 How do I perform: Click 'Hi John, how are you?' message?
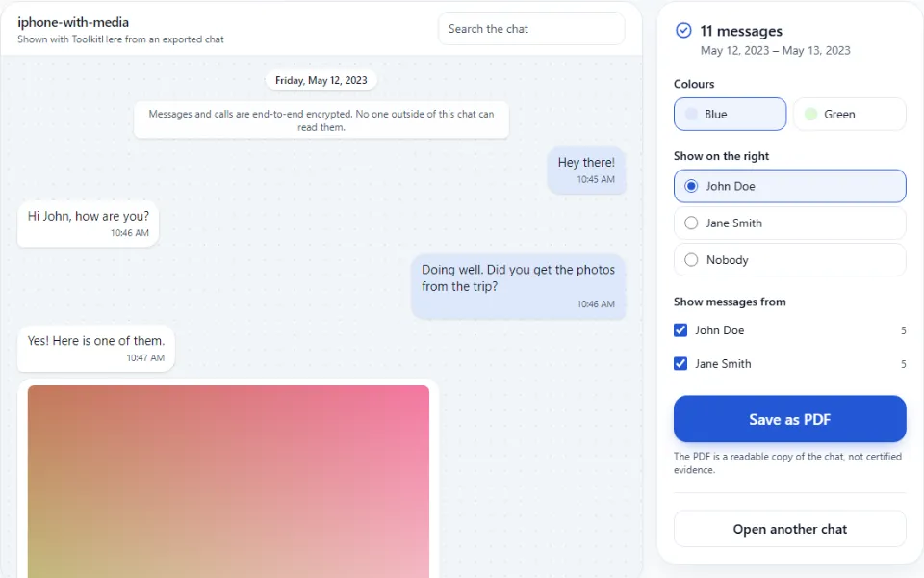[88, 223]
